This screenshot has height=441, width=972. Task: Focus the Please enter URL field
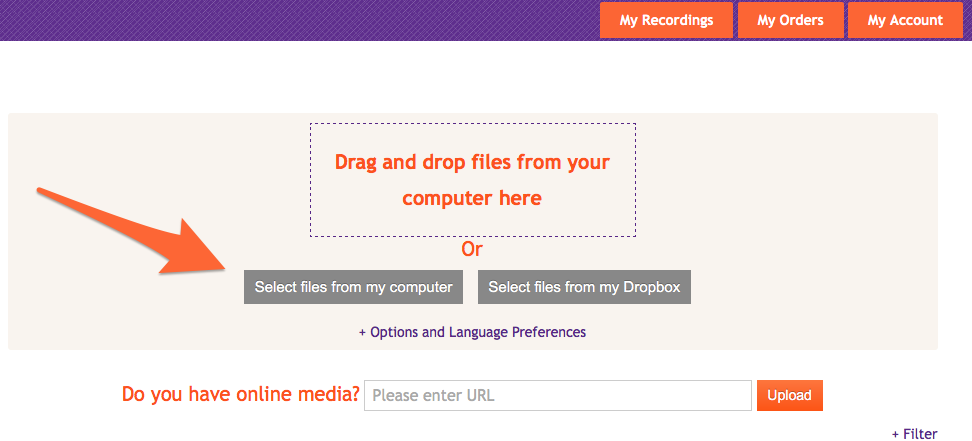point(558,395)
